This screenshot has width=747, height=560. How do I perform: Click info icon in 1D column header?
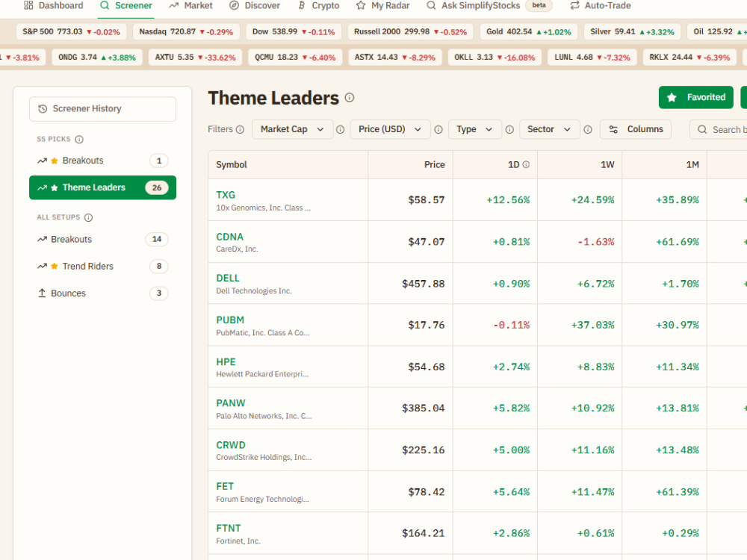tap(526, 165)
